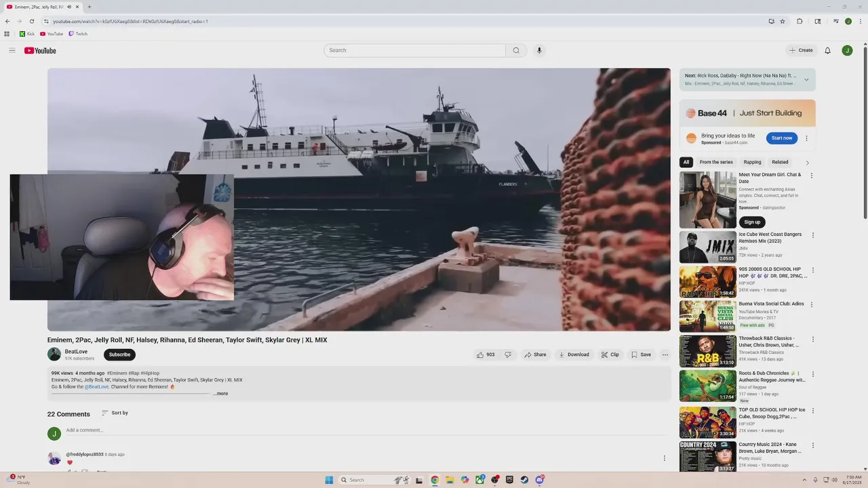Click the search magnifier button
Viewport: 868px width, 488px height.
tap(516, 50)
